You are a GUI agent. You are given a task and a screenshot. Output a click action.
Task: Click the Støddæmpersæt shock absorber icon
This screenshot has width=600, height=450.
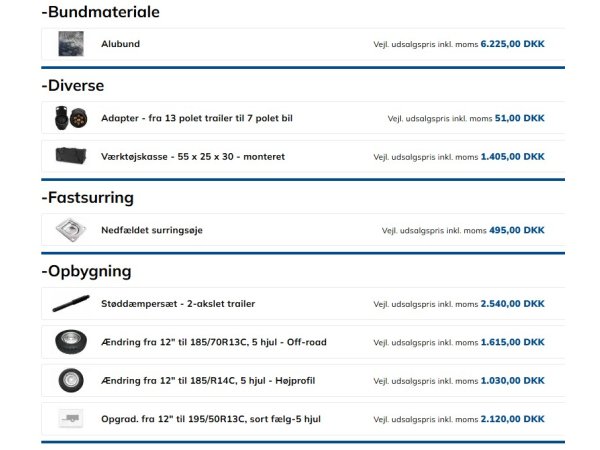click(x=70, y=304)
